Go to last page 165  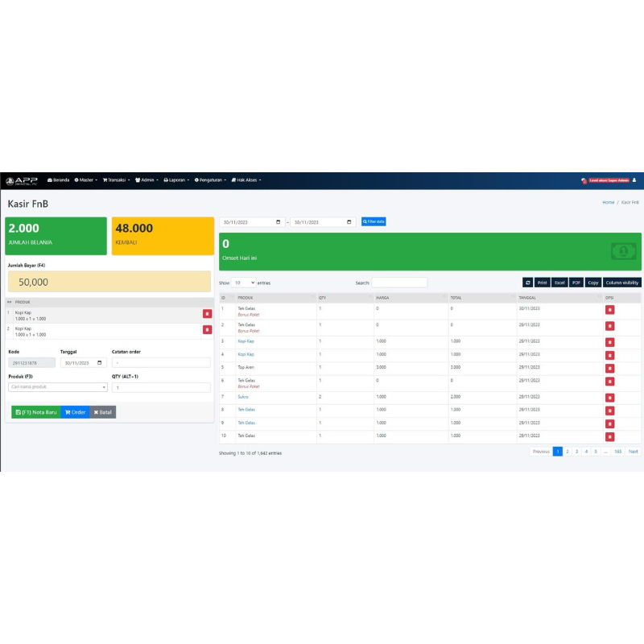coord(617,452)
